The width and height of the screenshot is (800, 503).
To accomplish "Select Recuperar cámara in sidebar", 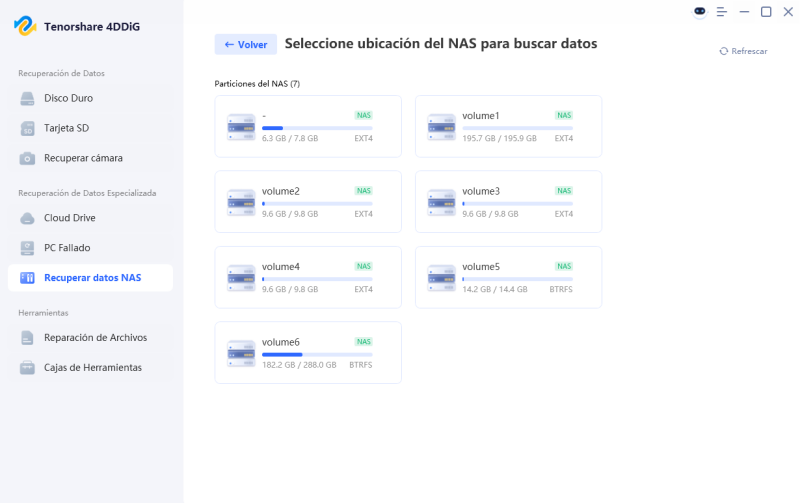I will click(90, 159).
